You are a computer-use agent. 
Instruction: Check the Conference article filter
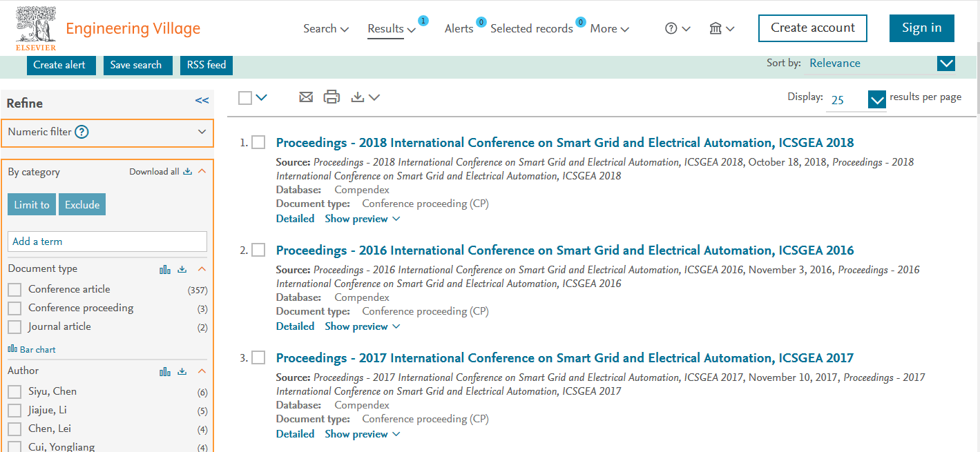point(15,290)
